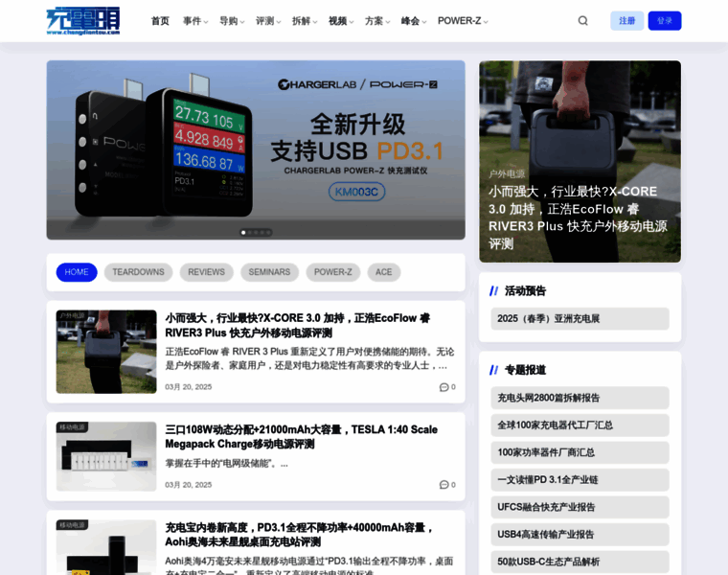Switch to the TEARDOWNS tab
The image size is (728, 575).
pyautogui.click(x=138, y=272)
